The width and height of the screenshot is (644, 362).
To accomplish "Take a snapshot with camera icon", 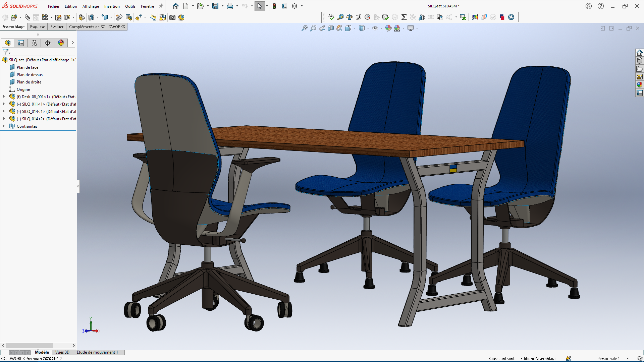I will click(x=172, y=17).
